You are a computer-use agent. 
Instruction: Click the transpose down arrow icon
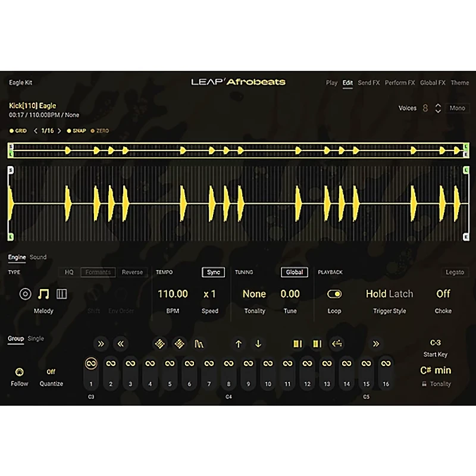pyautogui.click(x=258, y=343)
